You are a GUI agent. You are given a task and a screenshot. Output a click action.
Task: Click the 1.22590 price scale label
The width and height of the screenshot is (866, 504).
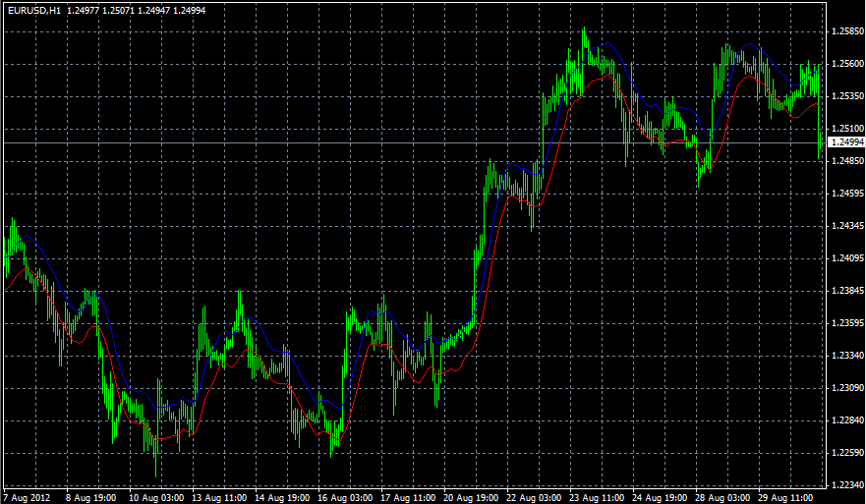click(x=847, y=453)
